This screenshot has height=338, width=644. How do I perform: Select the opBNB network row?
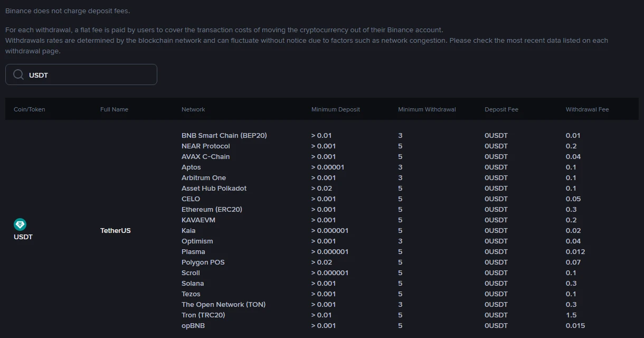click(x=193, y=325)
